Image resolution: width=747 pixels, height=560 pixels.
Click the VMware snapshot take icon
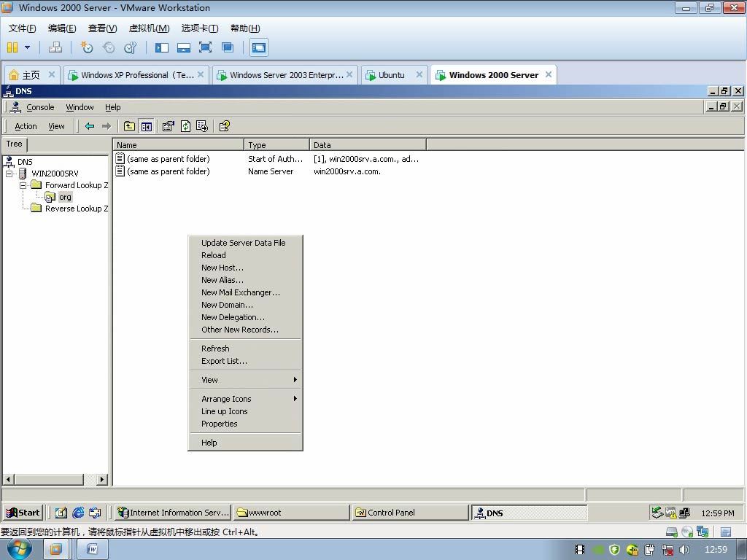click(87, 47)
